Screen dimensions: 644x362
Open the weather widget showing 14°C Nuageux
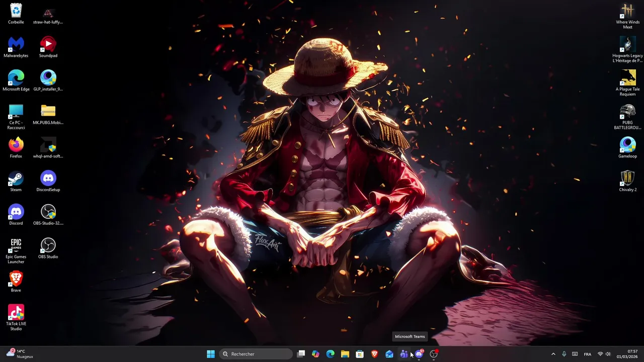tap(21, 354)
